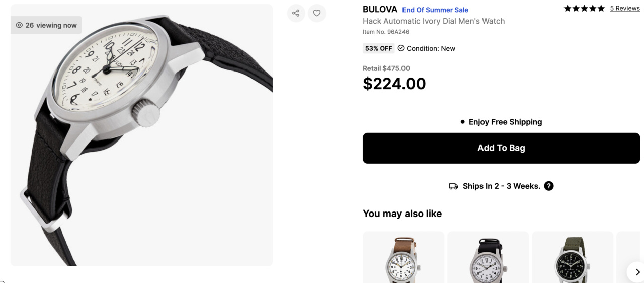Viewport: 644px width, 283px height.
Task: Click the delivery truck icon
Action: [453, 186]
